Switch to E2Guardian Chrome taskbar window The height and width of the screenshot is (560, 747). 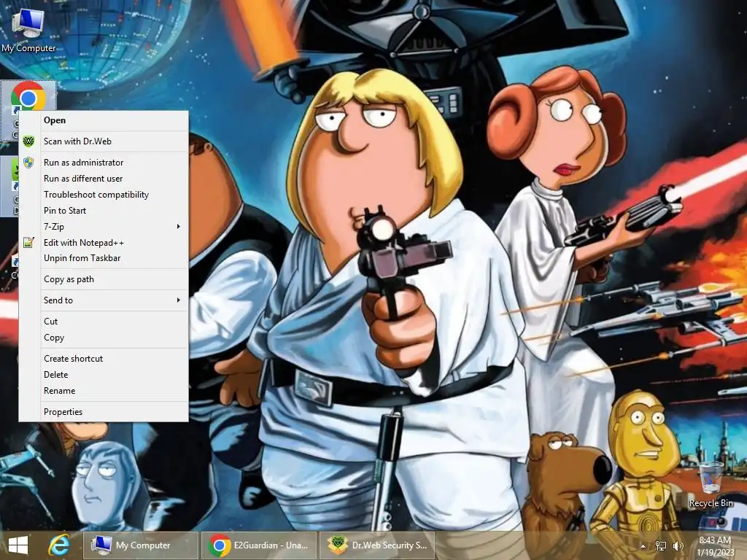259,545
